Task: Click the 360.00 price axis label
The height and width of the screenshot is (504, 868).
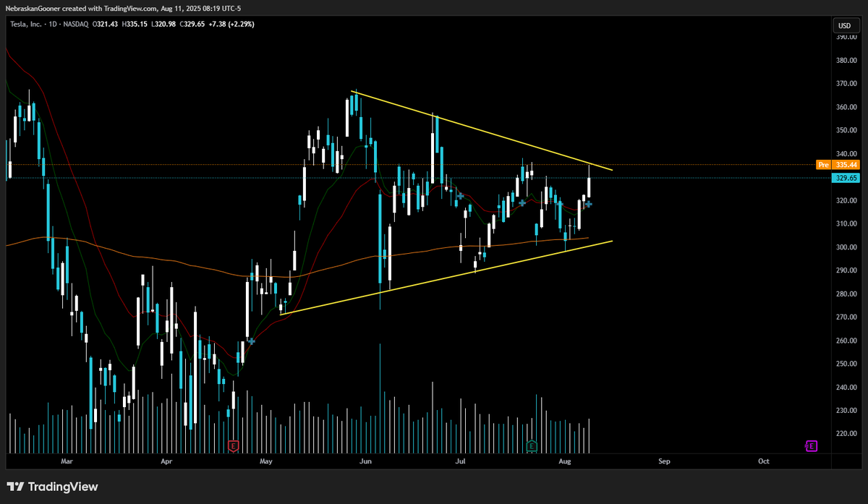Action: tap(846, 107)
